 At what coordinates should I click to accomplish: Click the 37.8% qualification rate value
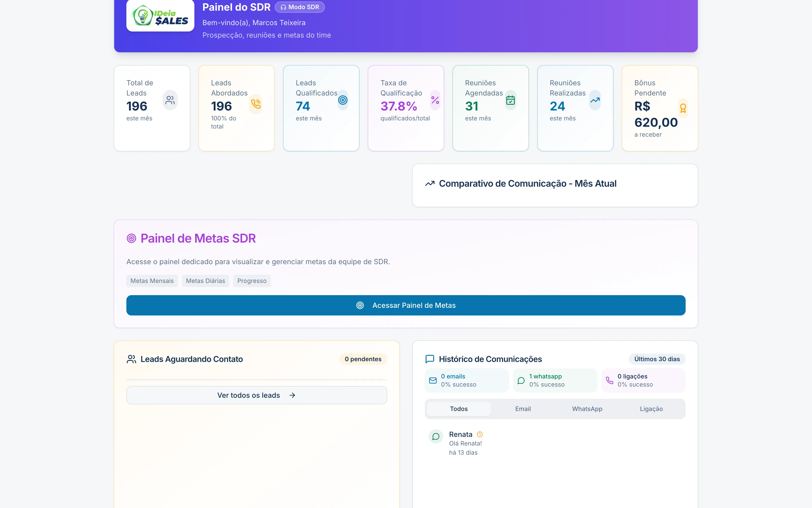click(399, 106)
